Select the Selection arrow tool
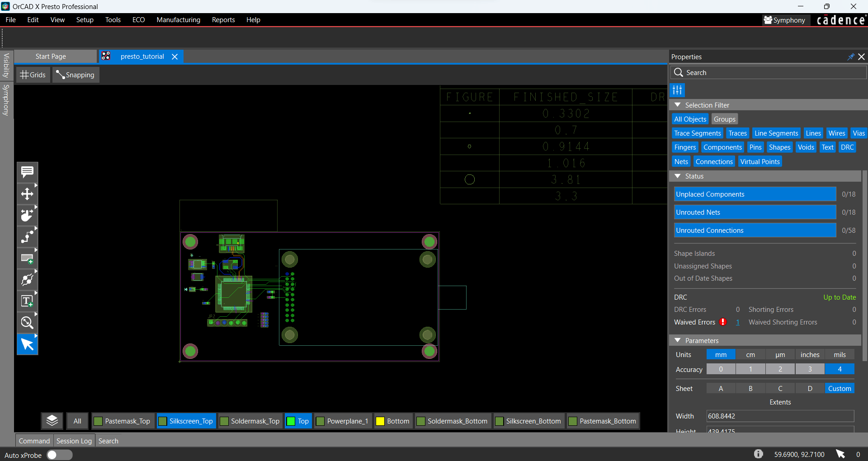 point(27,344)
